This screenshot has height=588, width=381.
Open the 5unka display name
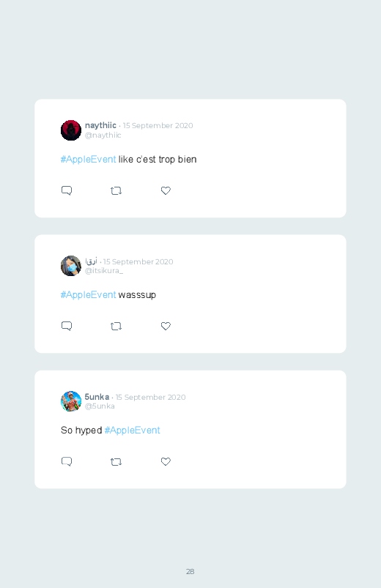tap(97, 397)
